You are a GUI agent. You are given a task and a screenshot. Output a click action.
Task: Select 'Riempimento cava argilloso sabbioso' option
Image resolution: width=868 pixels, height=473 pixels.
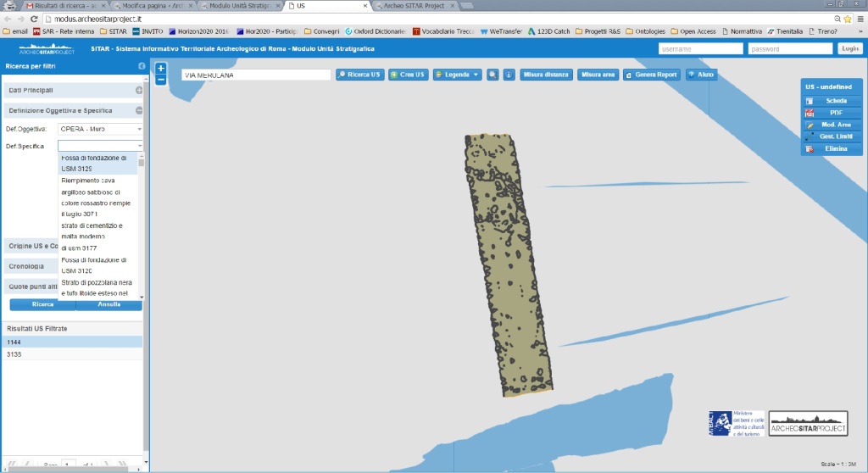97,198
